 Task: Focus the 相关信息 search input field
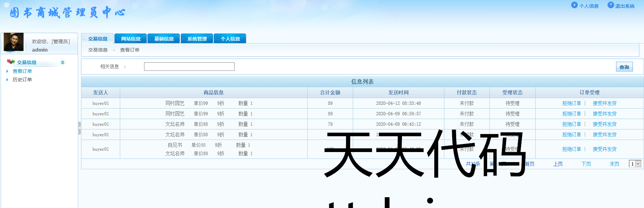pos(189,67)
